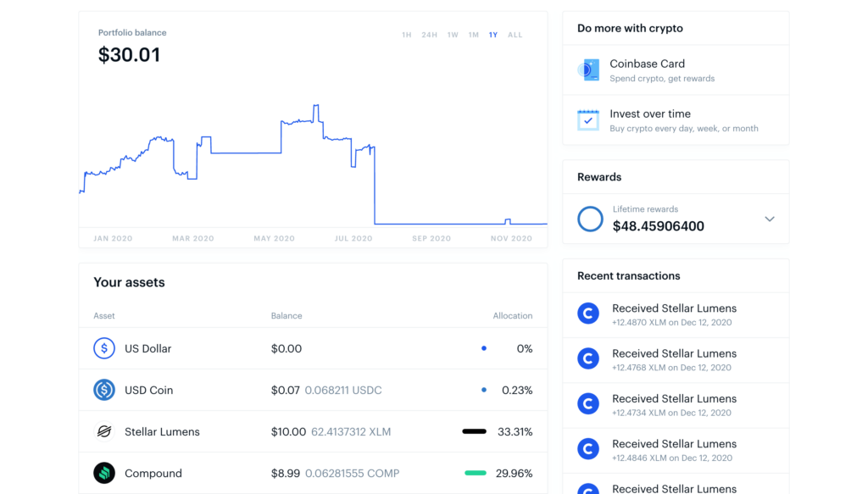868x494 pixels.
Task: Click the 33.31% allocation value
Action: [515, 431]
